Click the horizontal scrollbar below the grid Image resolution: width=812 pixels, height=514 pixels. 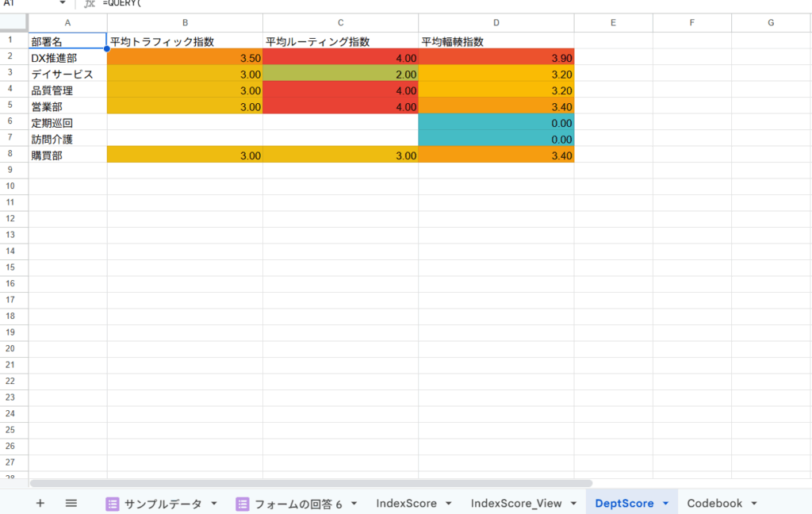pos(311,482)
